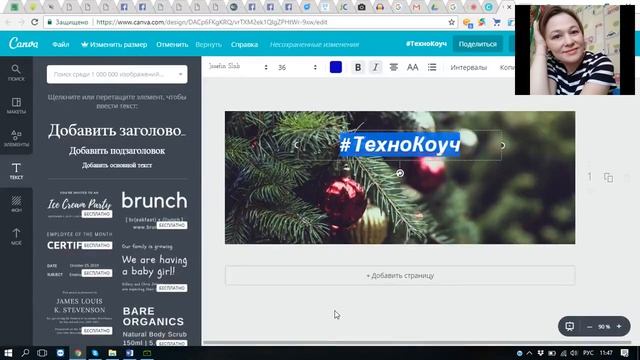Toggle bold formatting

click(x=358, y=67)
